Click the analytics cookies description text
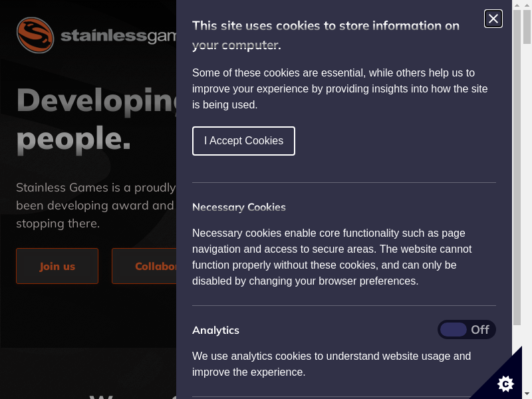The image size is (532, 399). 331,364
